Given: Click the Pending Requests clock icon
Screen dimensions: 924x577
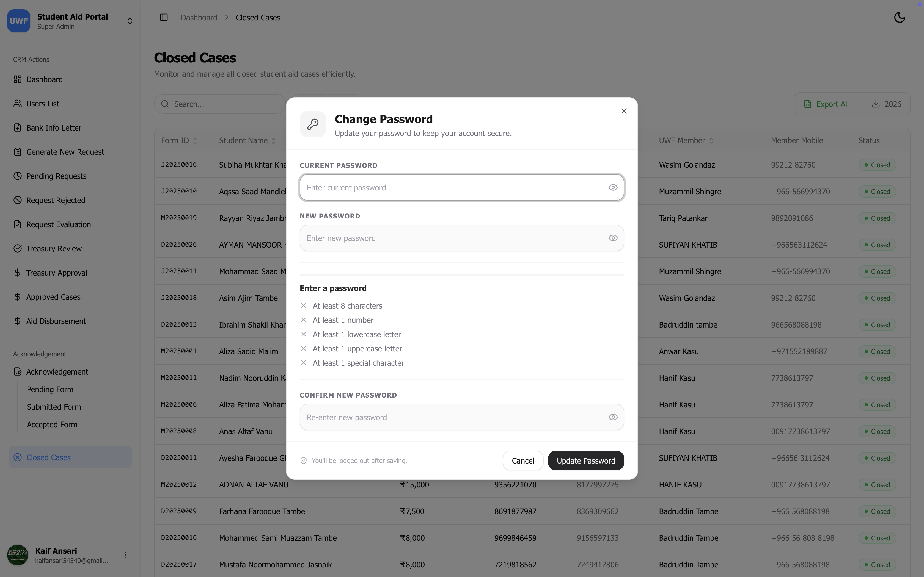Looking at the screenshot, I should click(18, 176).
